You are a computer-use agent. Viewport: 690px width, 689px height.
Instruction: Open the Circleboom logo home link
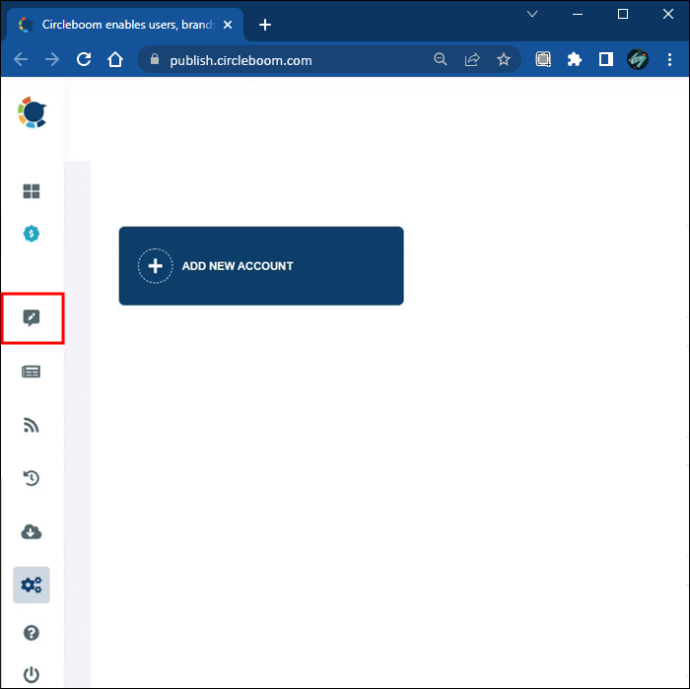click(x=32, y=112)
